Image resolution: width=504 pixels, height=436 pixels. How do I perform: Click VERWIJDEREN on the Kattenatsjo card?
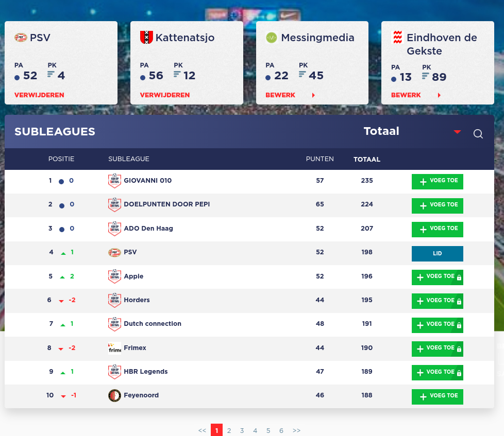165,95
